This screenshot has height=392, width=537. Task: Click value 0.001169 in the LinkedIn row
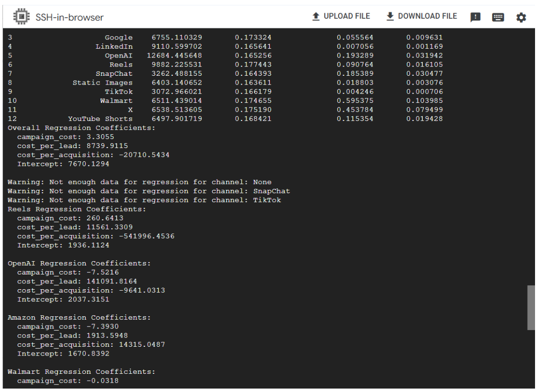coord(424,46)
